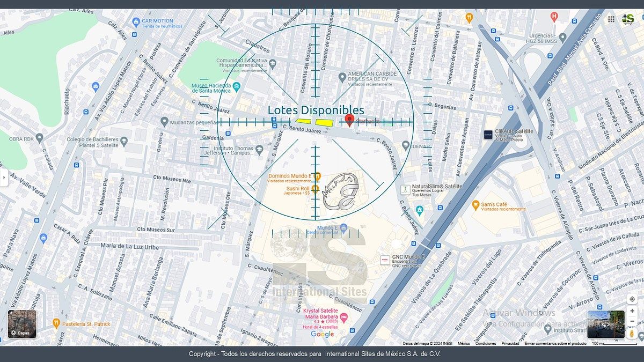Click the Sam's Café map marker
Viewport: 644px width, 362px height.
tap(475, 205)
